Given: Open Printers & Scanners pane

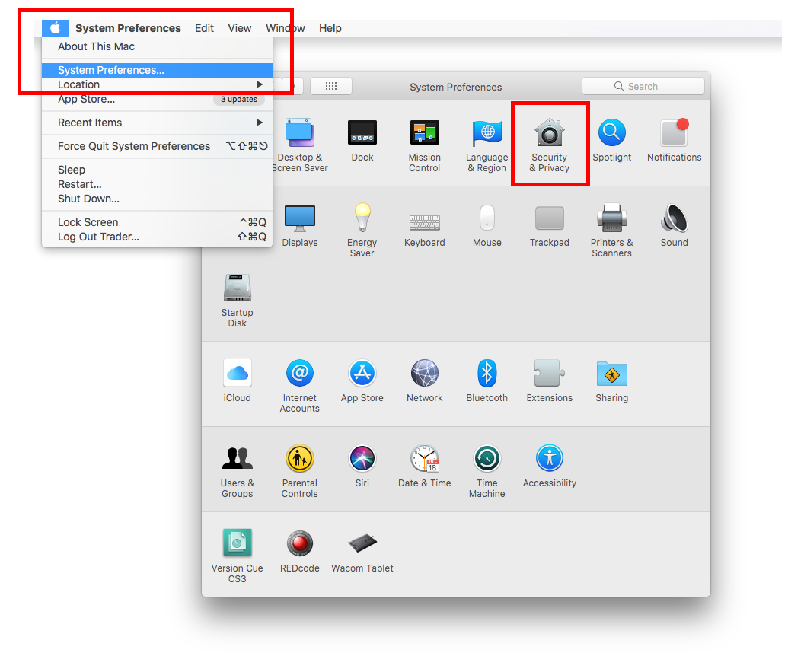Looking at the screenshot, I should pyautogui.click(x=611, y=230).
